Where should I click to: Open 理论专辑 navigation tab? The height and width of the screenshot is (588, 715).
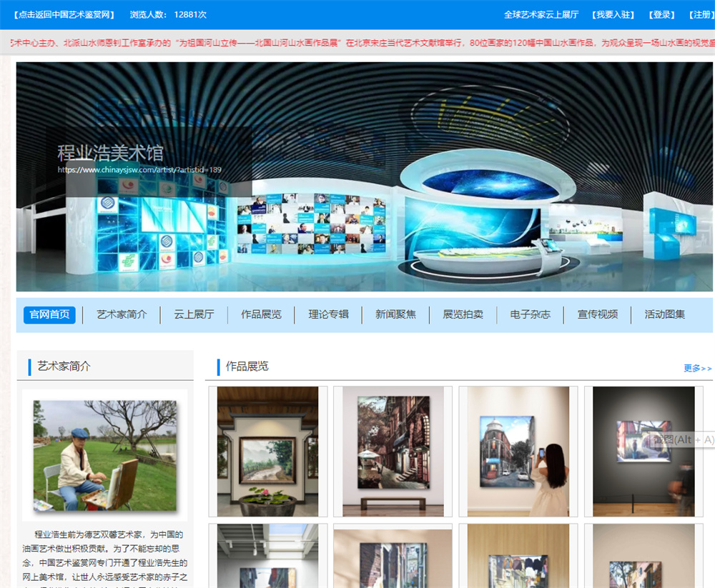click(x=328, y=314)
